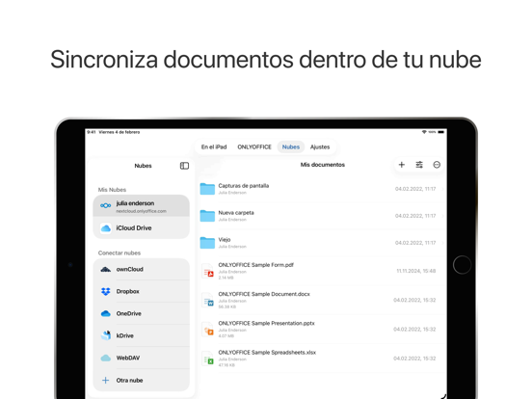532x399 pixels.
Task: Click the WebDAV cloud icon
Action: 105,358
